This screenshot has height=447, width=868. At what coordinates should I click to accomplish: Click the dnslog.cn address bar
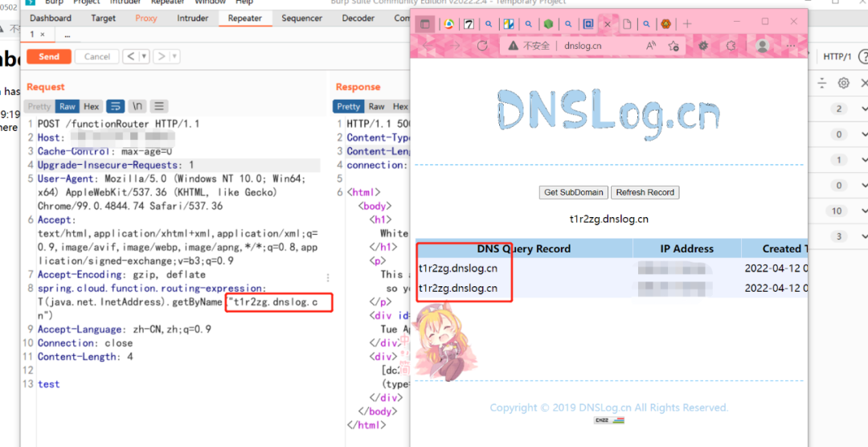[x=583, y=45]
